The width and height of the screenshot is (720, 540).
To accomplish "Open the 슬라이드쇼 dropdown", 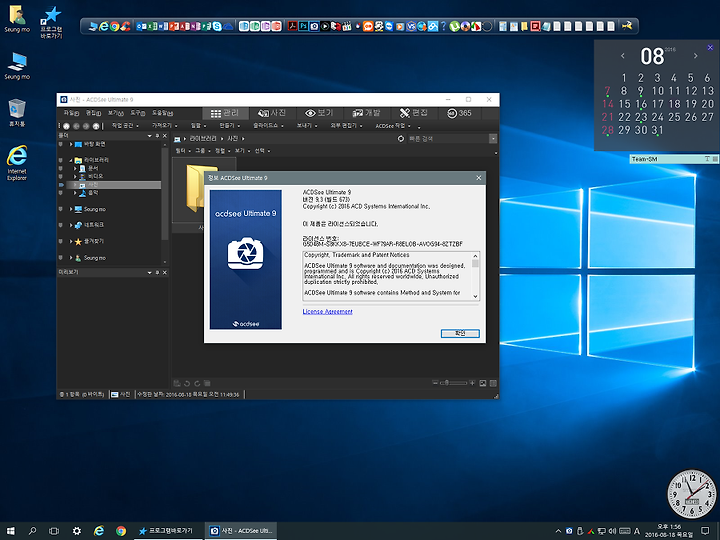I will [268, 125].
